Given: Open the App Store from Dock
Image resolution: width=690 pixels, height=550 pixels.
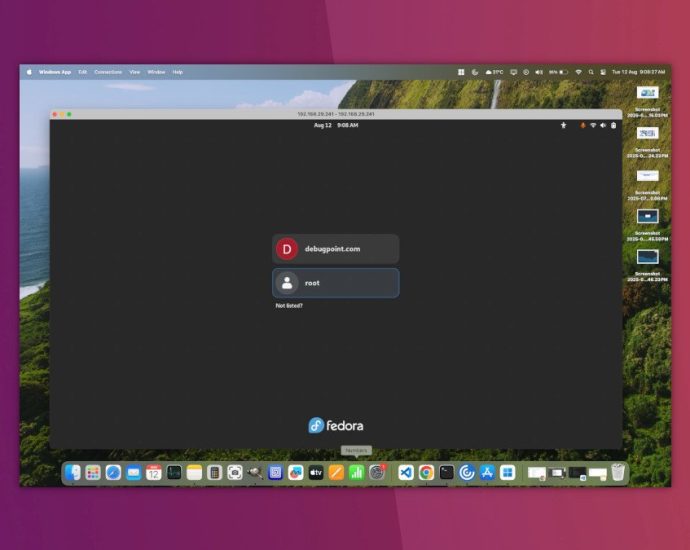Looking at the screenshot, I should point(487,472).
